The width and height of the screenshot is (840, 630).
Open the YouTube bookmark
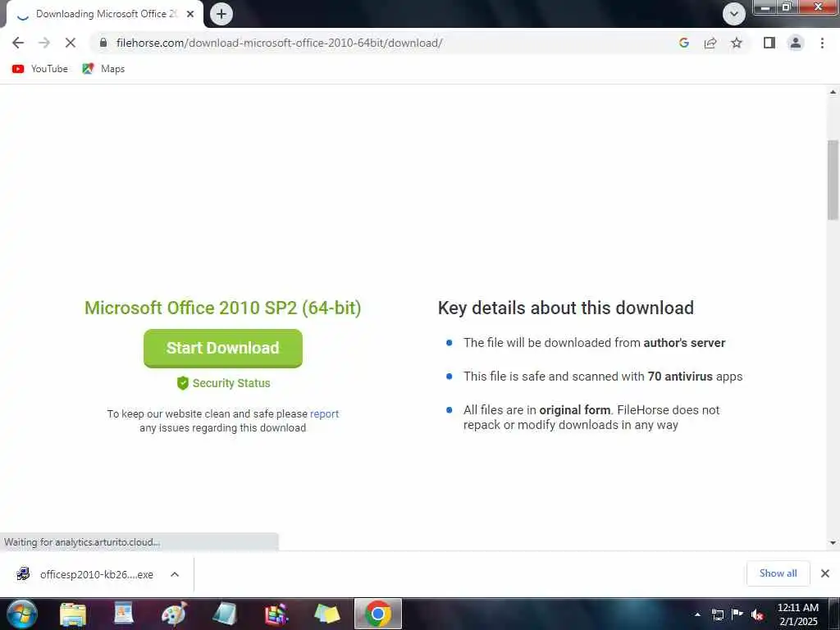pyautogui.click(x=40, y=69)
